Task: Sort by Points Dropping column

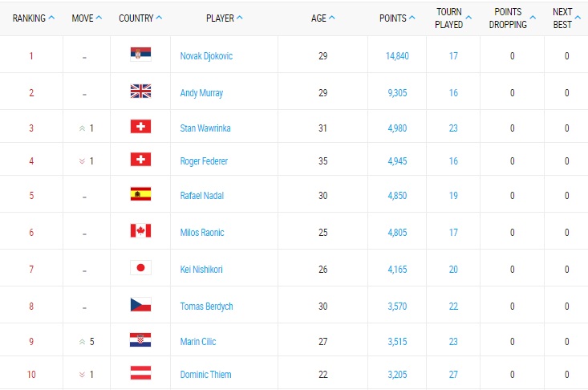Action: 512,18
